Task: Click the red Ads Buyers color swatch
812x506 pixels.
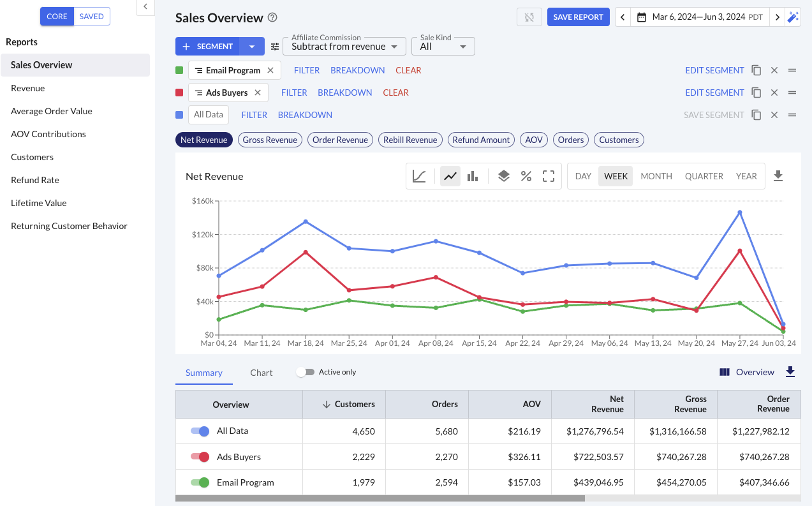Action: (x=179, y=93)
